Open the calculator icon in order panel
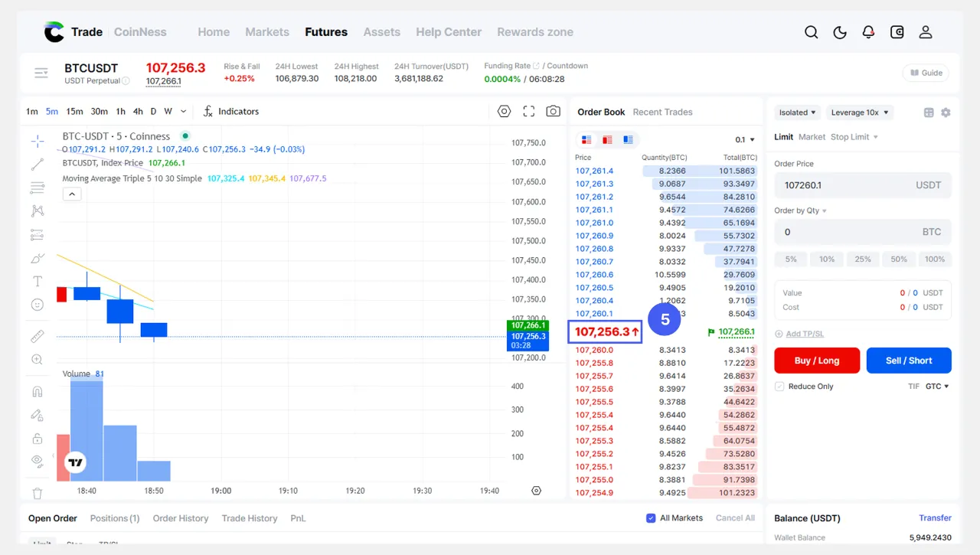Viewport: 980px width, 555px height. 929,113
